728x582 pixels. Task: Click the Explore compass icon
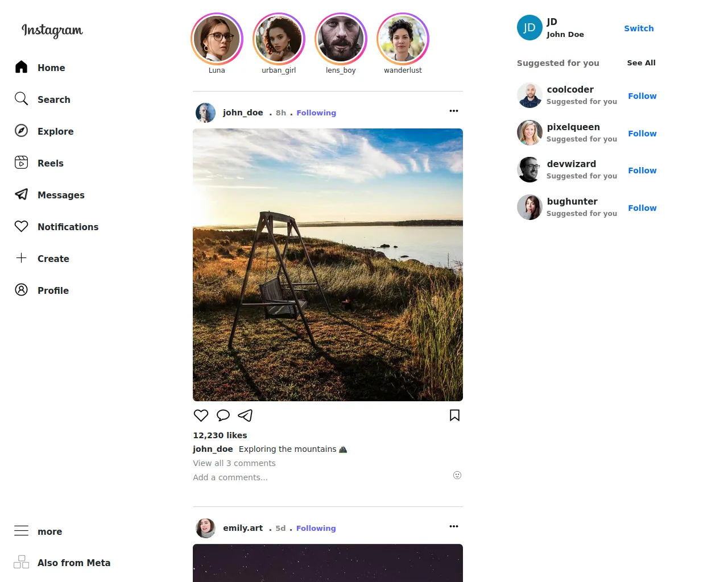21,131
